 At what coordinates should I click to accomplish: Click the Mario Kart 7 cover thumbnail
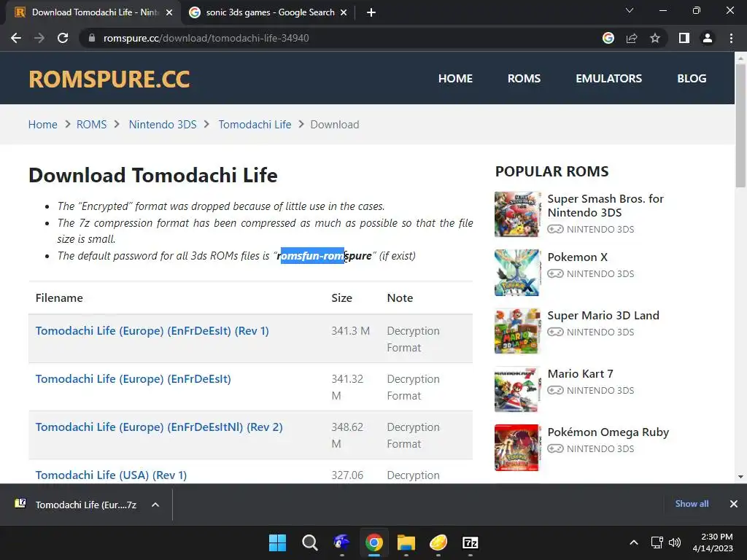tap(517, 389)
